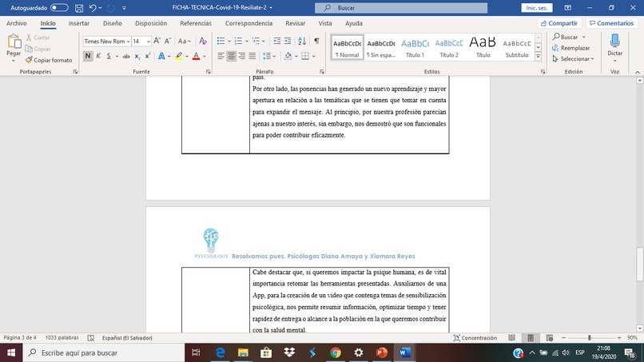Open the font name dropdown
The height and width of the screenshot is (362, 644).
(x=128, y=42)
